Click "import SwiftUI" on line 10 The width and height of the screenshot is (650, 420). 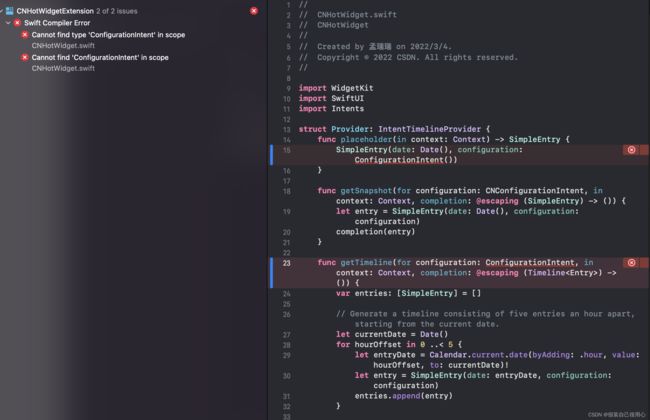coord(331,98)
